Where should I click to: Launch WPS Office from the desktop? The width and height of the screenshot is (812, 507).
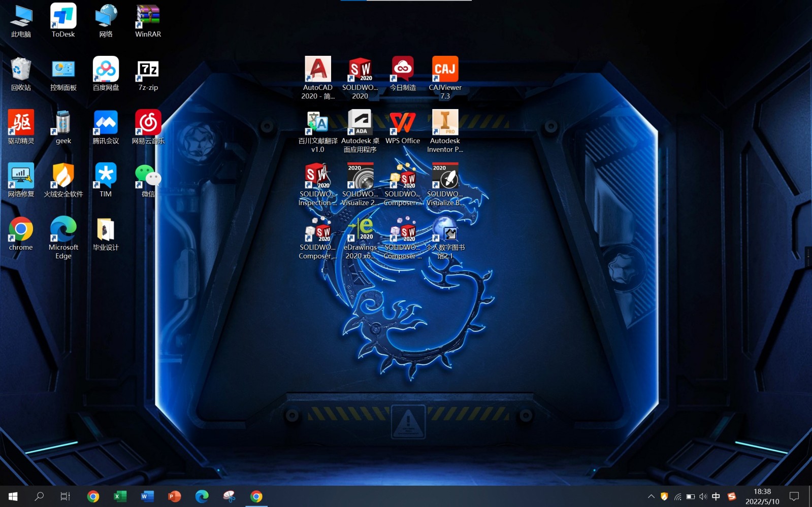click(403, 127)
